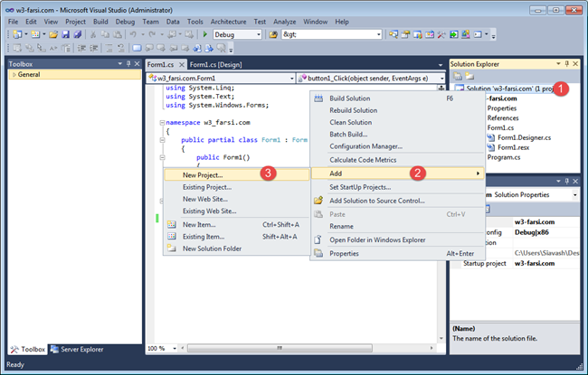This screenshot has height=375, width=588.
Task: Select Form1.resx in Solution Explorer
Action: pos(513,147)
